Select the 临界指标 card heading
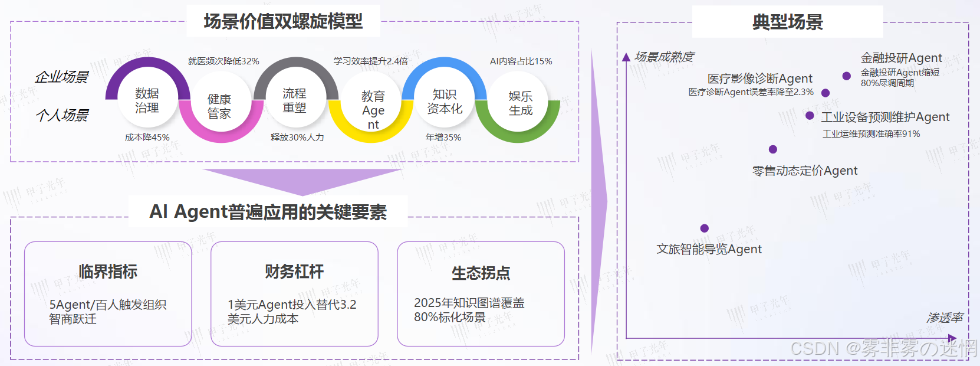The height and width of the screenshot is (366, 980). click(108, 272)
